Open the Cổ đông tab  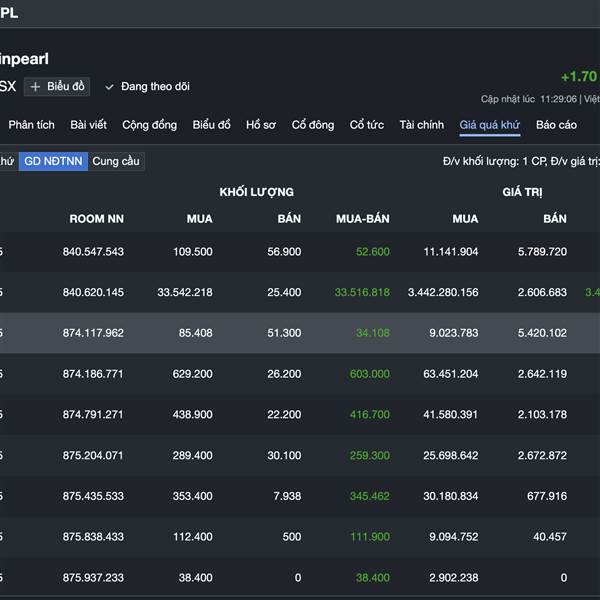coord(313,125)
